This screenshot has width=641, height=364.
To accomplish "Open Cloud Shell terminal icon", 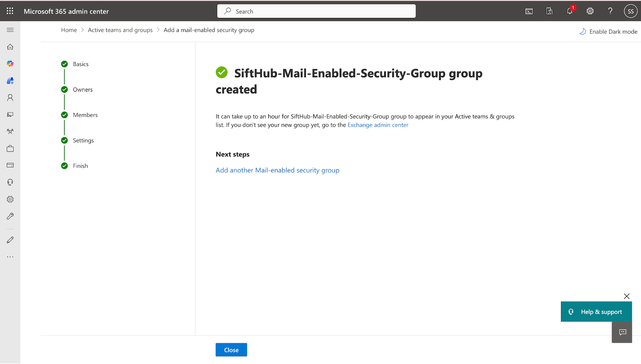I will click(529, 11).
